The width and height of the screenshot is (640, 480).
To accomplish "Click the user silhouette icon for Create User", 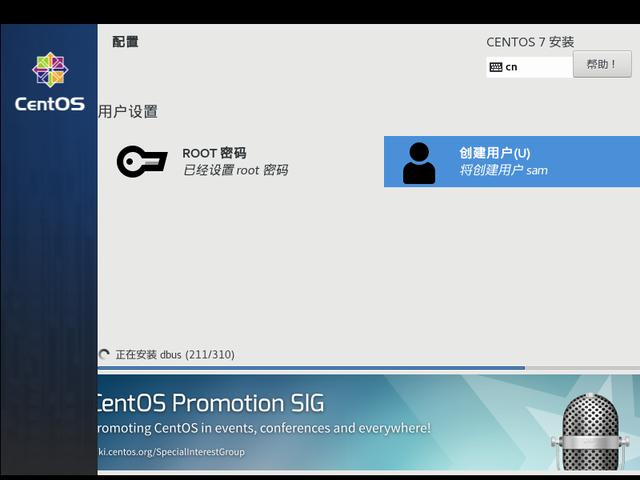I will tap(419, 163).
